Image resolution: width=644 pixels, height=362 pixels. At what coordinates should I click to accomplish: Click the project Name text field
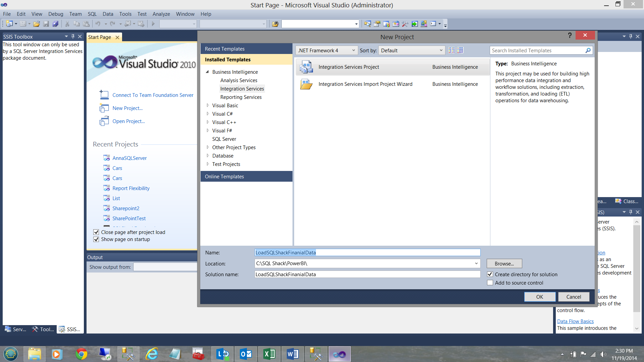tap(367, 252)
